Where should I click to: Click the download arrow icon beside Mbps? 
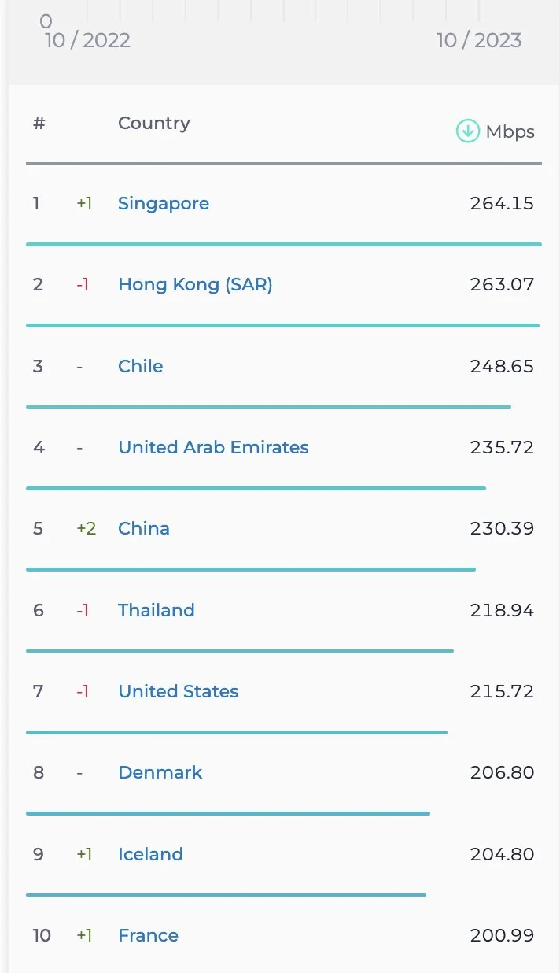pyautogui.click(x=468, y=131)
